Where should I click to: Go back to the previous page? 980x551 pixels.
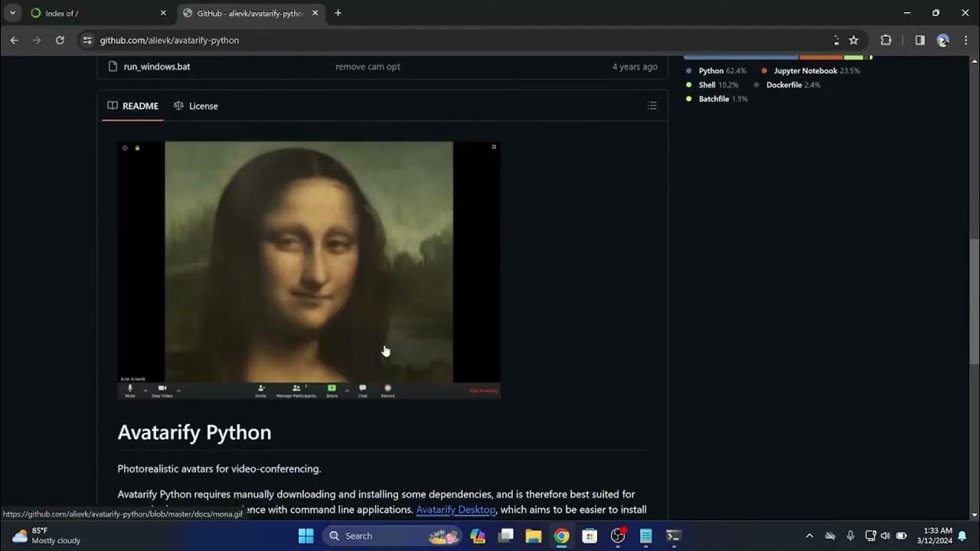[14, 40]
